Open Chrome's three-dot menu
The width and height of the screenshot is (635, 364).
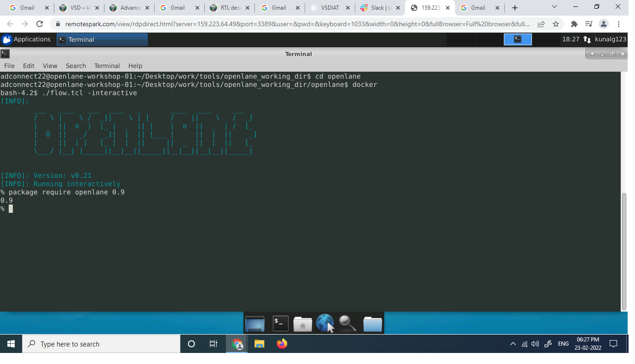tap(618, 23)
